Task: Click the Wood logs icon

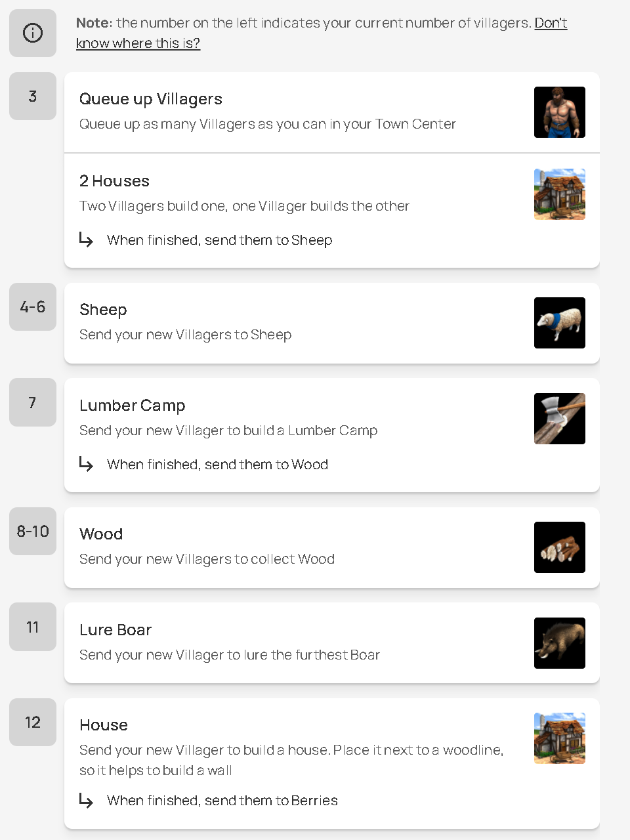Action: point(559,547)
